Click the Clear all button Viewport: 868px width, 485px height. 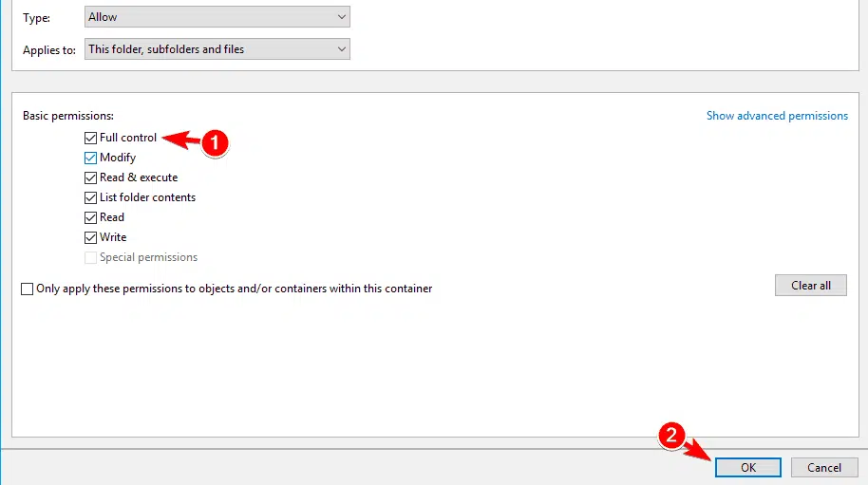tap(810, 286)
